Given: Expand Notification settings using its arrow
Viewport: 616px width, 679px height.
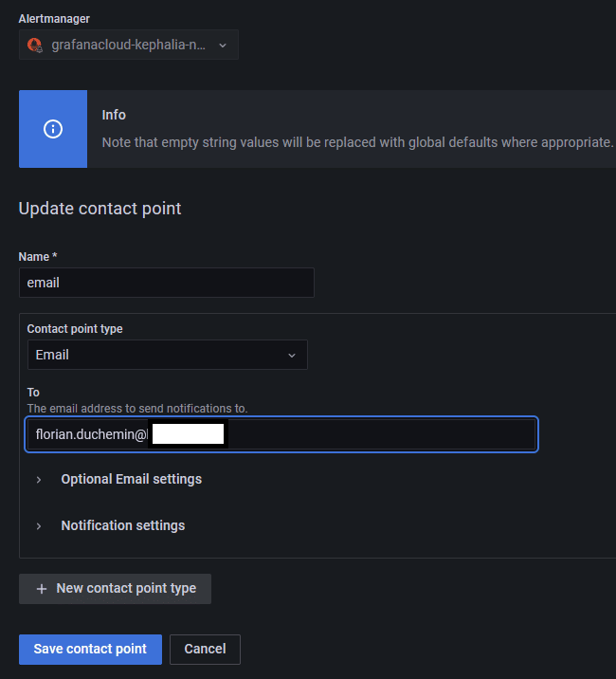Looking at the screenshot, I should (39, 525).
